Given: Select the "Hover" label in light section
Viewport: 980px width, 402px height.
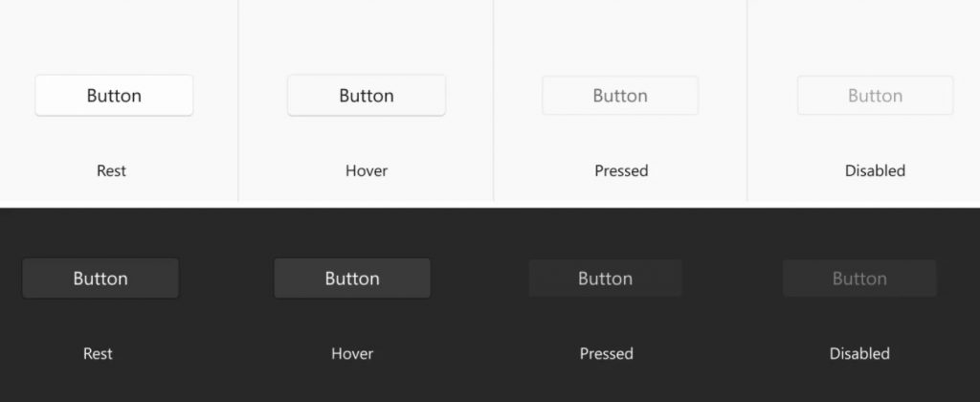Looking at the screenshot, I should point(367,171).
